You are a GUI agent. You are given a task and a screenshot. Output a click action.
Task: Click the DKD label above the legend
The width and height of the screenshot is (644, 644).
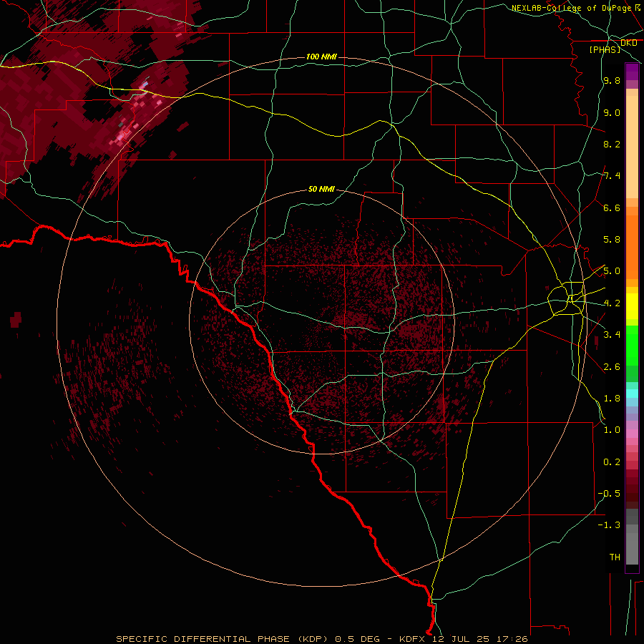pyautogui.click(x=629, y=42)
